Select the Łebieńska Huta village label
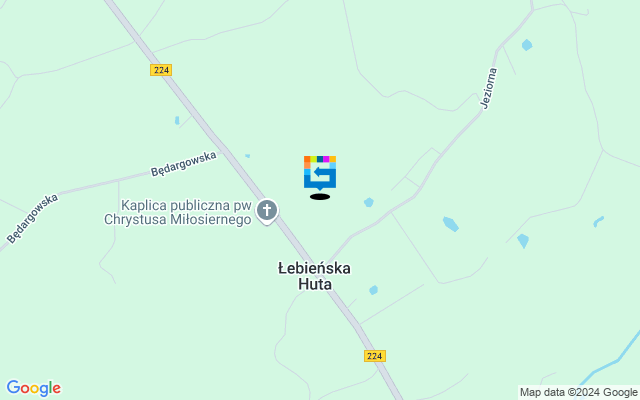640x400 pixels. (314, 276)
